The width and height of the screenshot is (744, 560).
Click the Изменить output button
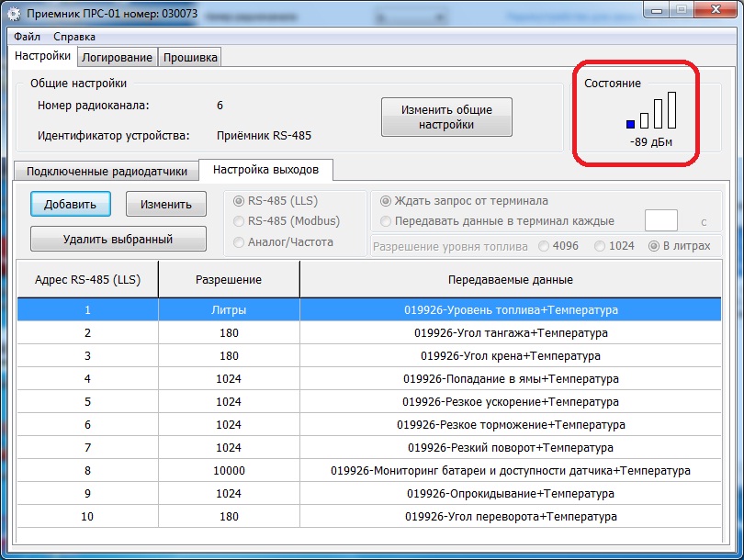[x=166, y=205]
